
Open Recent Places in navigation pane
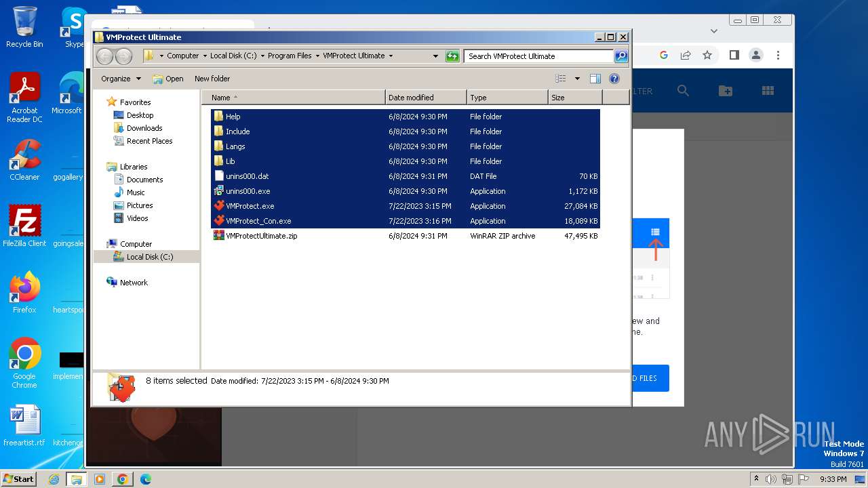[x=149, y=141]
